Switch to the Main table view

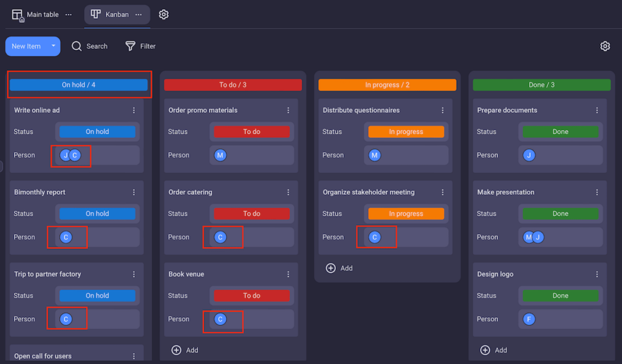(40, 14)
